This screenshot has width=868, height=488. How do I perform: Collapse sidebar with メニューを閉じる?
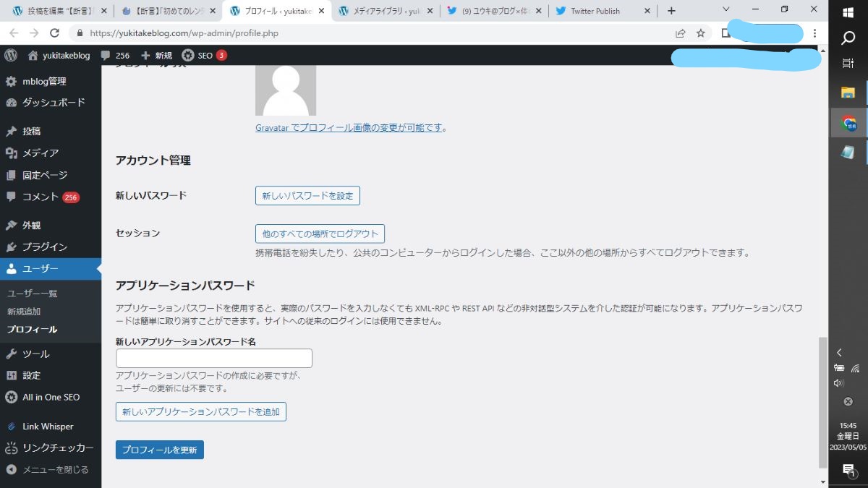[x=51, y=470]
